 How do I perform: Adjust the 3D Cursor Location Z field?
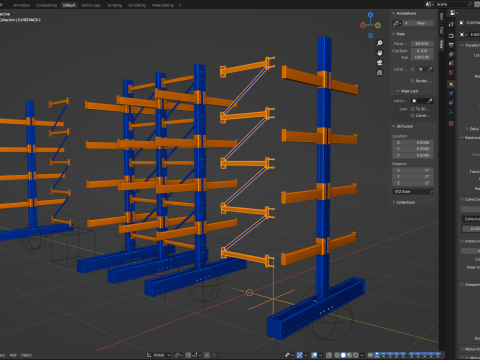pos(413,156)
